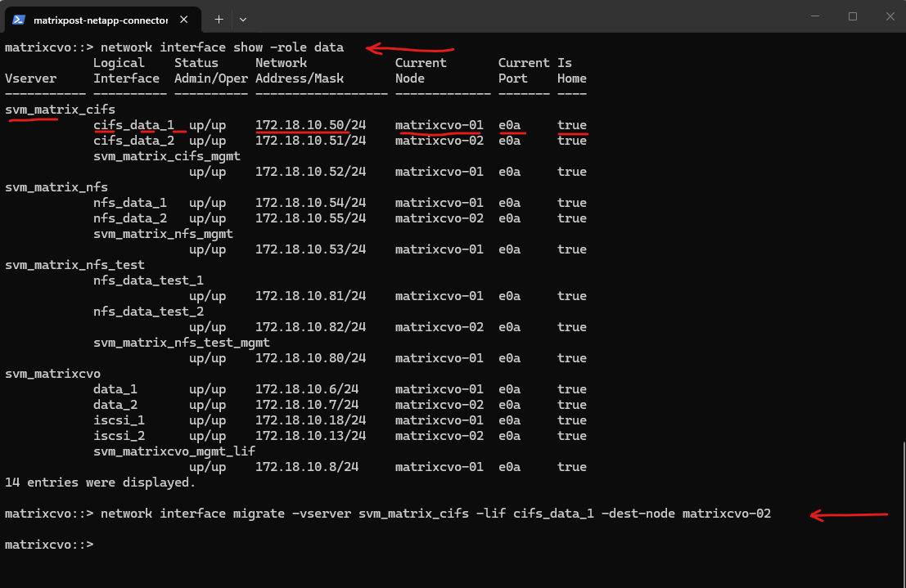Screen dimensions: 906x588
Task: Click the network interface show -role data command
Action: (x=222, y=47)
